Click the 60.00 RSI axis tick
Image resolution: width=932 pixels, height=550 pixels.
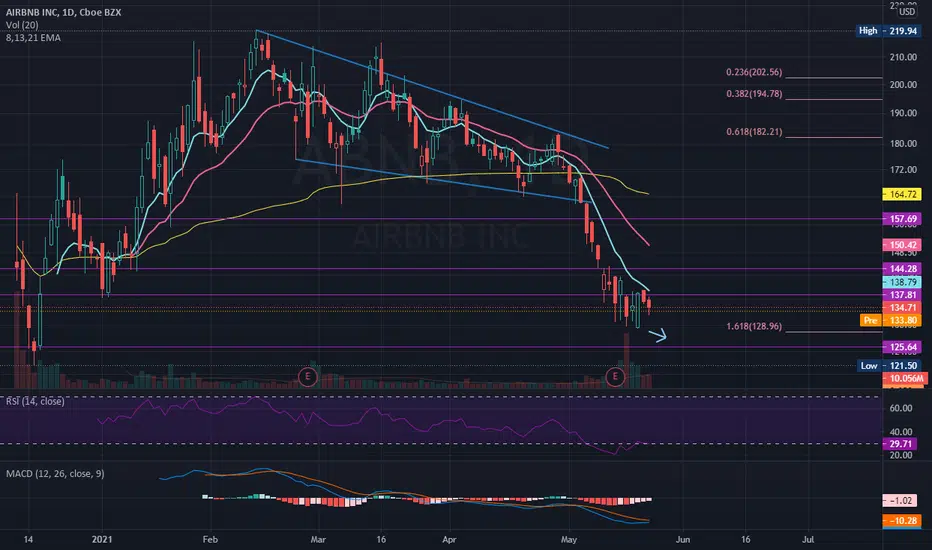(x=900, y=408)
